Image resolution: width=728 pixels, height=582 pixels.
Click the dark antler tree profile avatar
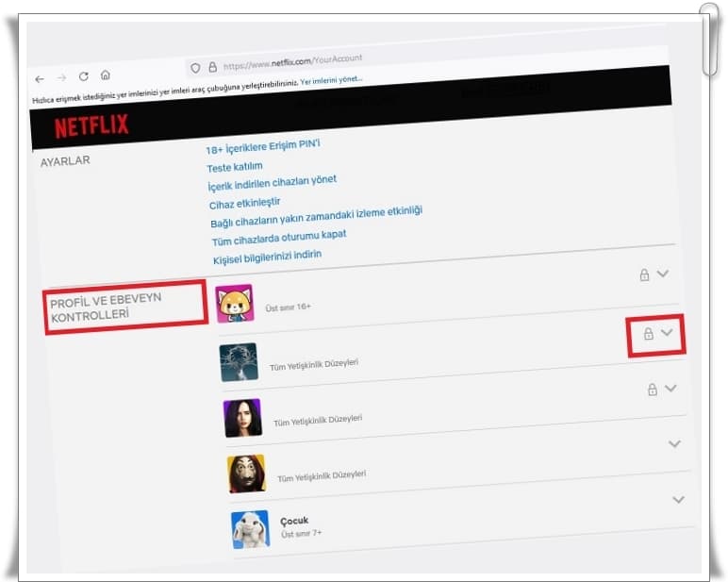(x=239, y=362)
